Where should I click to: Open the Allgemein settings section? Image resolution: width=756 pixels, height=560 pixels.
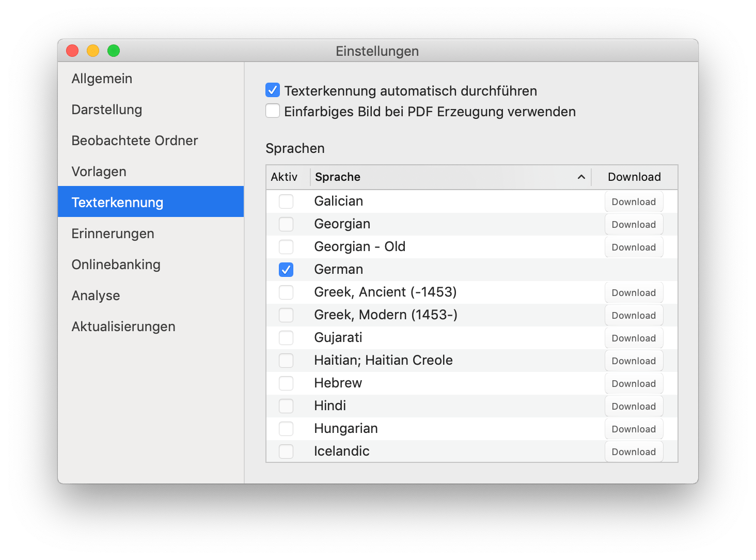[x=102, y=79]
